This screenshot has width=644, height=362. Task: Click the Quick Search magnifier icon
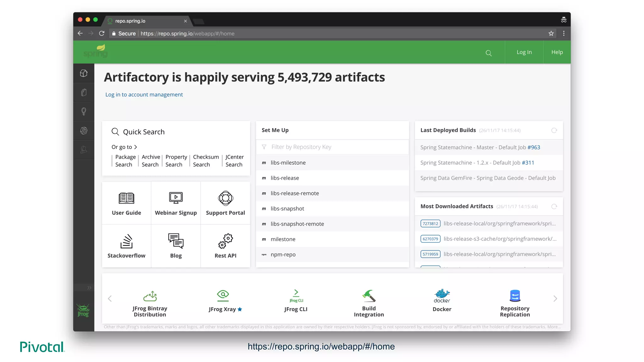coord(115,132)
